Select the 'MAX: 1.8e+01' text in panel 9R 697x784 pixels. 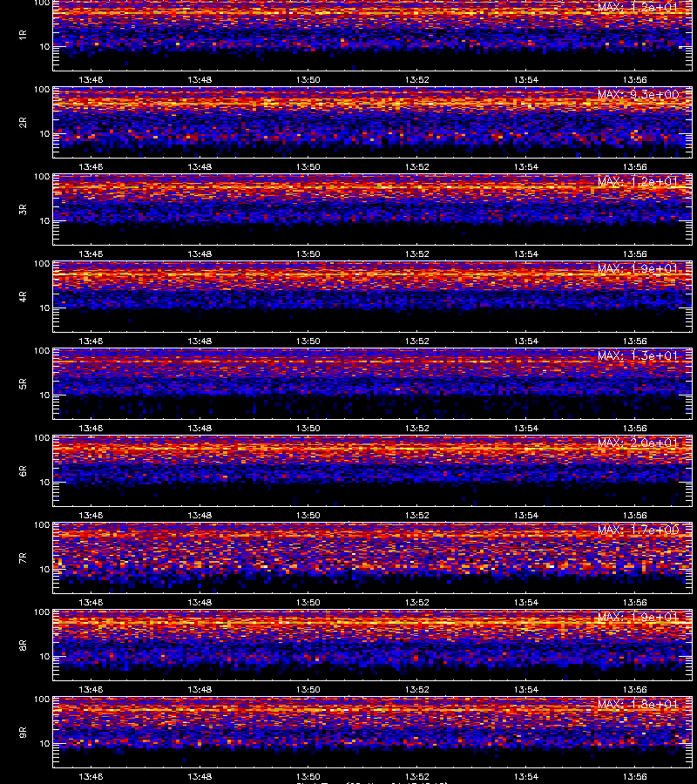click(638, 704)
